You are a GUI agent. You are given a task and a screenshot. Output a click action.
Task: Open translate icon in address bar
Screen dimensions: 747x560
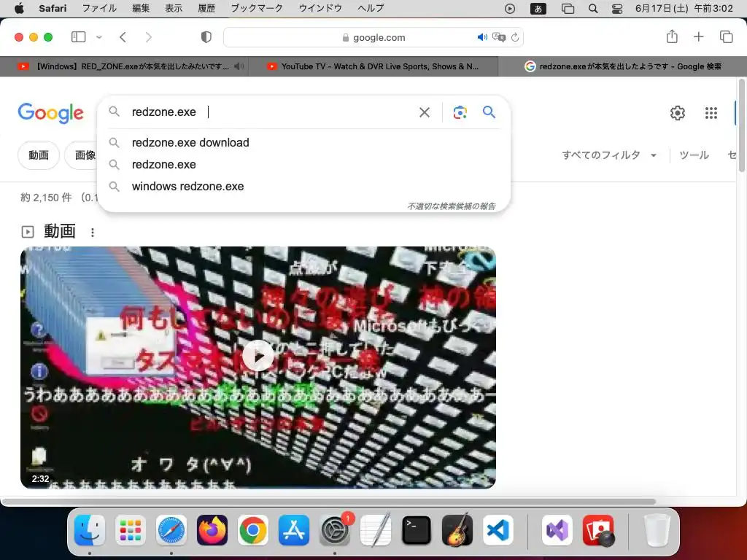499,37
